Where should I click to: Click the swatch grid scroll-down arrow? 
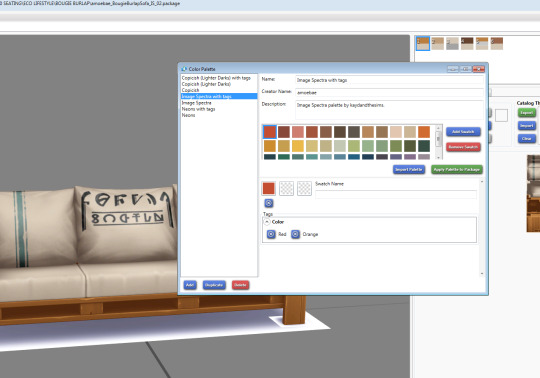(x=438, y=157)
